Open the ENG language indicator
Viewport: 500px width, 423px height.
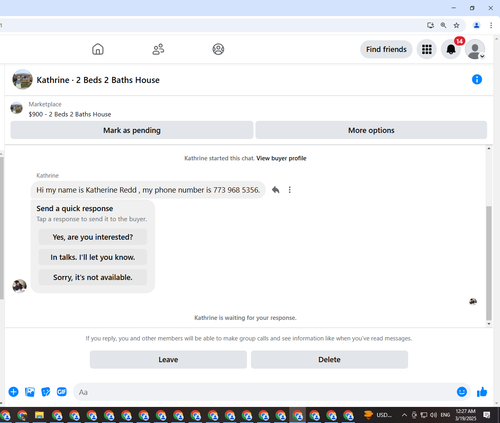point(445,415)
